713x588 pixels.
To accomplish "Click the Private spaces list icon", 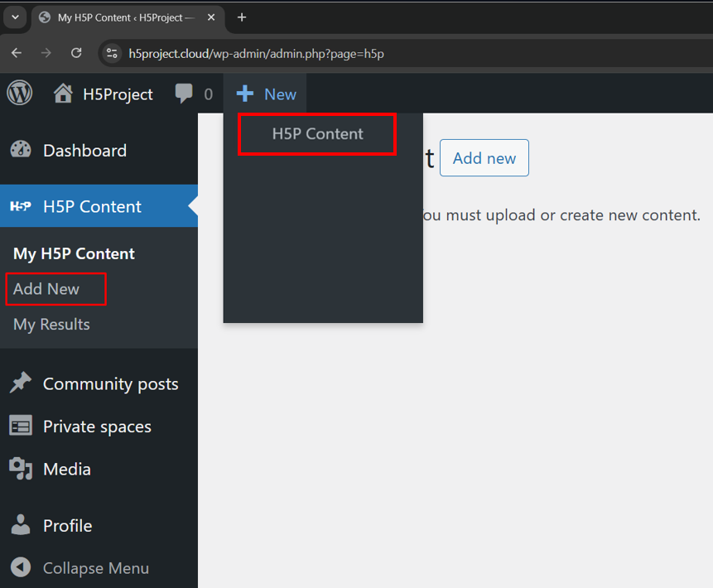I will coord(21,426).
